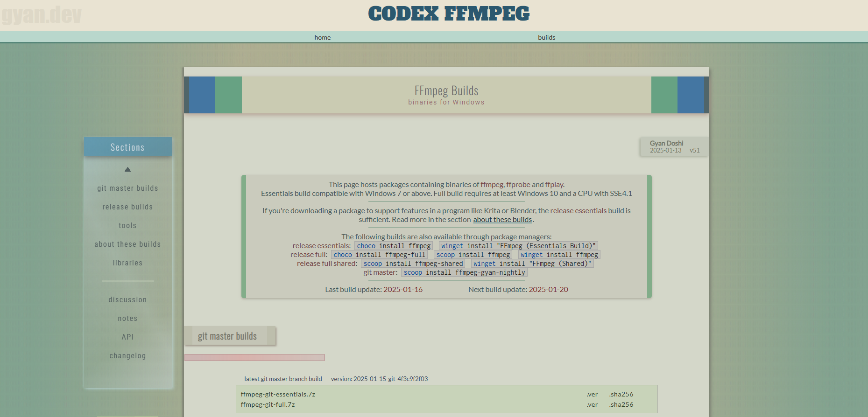The image size is (868, 417).
Task: Open the home navigation link
Action: pyautogui.click(x=322, y=37)
